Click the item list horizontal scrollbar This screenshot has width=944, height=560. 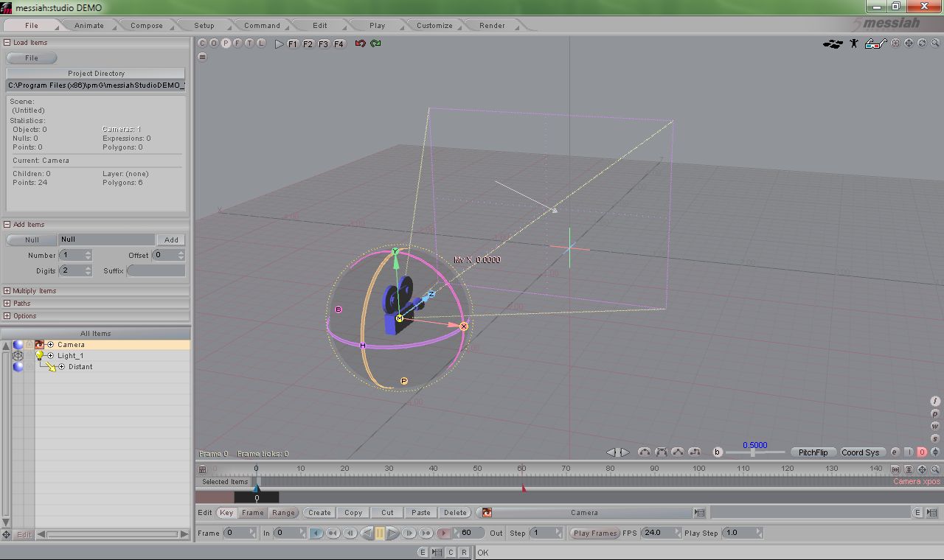click(112, 534)
